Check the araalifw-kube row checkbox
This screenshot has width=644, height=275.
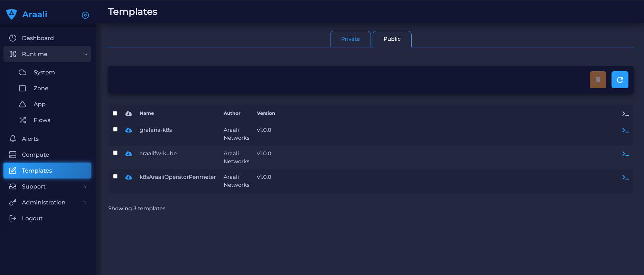115,153
